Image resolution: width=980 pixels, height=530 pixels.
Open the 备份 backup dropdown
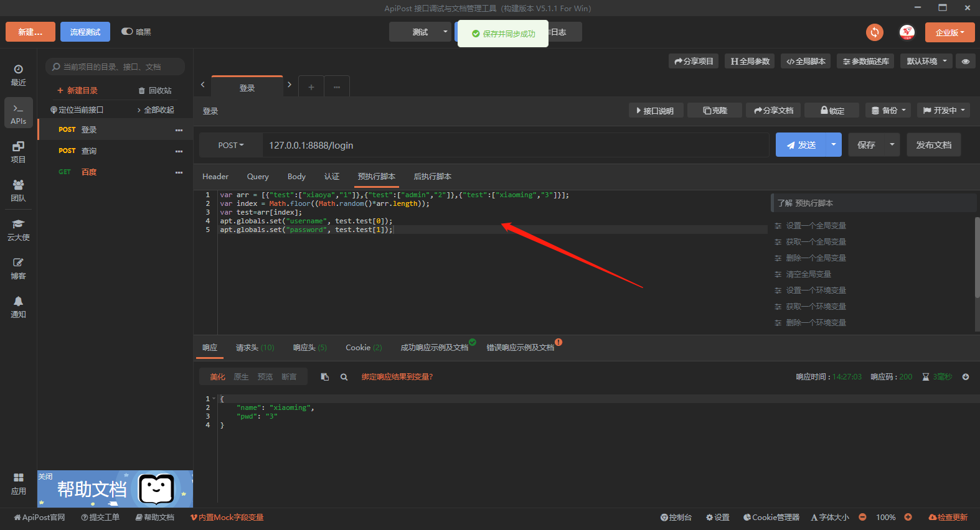pyautogui.click(x=888, y=110)
